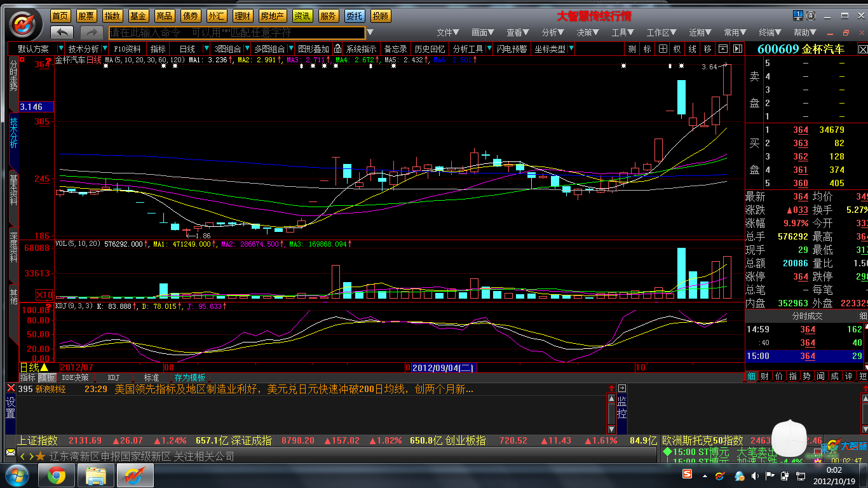Click the red gear icon at chart corner
868x488 pixels.
pyautogui.click(x=22, y=60)
